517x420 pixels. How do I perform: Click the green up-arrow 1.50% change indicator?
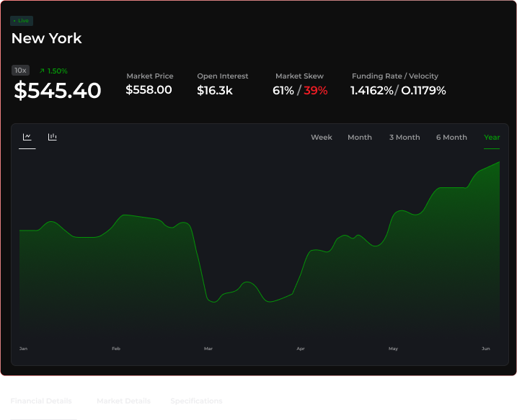click(53, 71)
